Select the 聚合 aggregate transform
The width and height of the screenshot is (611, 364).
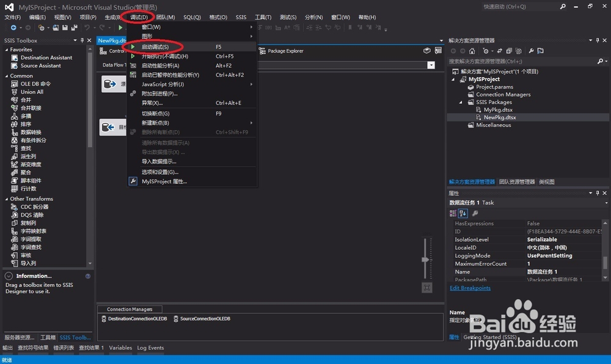point(26,172)
